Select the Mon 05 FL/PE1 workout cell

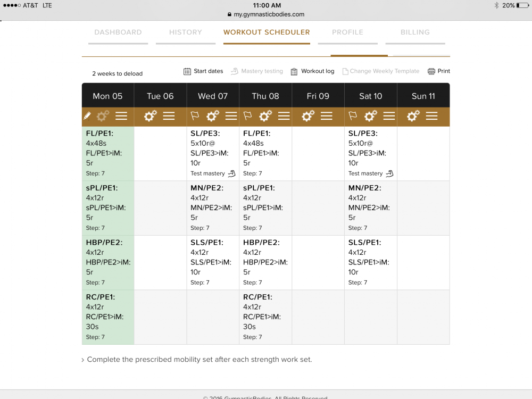click(108, 154)
